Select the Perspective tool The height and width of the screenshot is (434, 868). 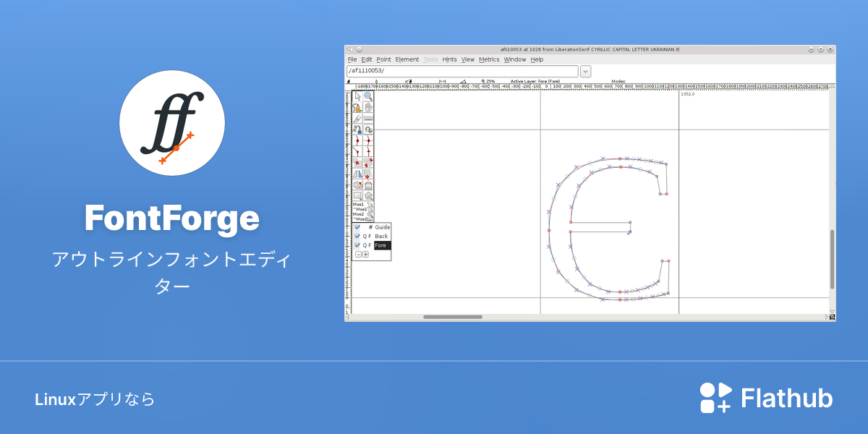tap(368, 185)
